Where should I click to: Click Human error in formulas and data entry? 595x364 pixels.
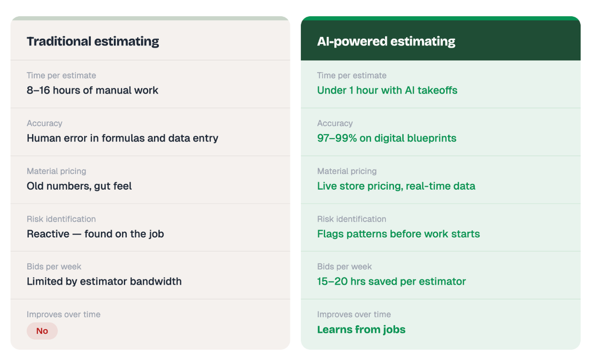click(122, 138)
